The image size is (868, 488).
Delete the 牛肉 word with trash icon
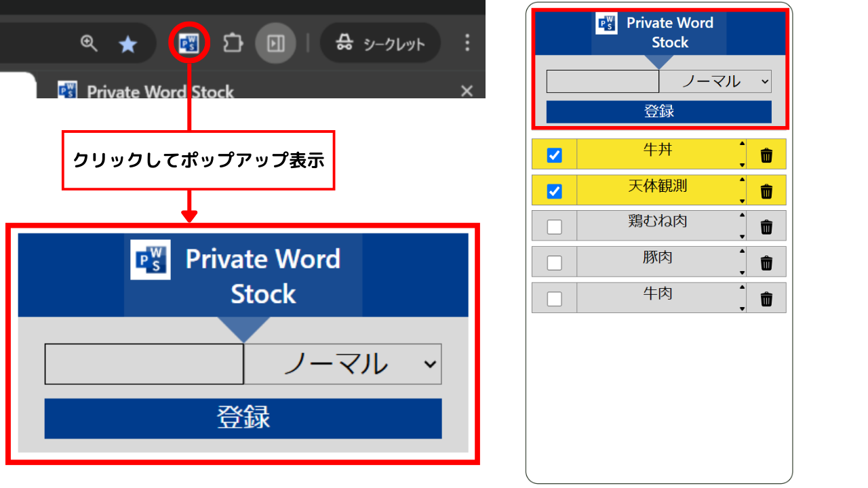(x=766, y=299)
